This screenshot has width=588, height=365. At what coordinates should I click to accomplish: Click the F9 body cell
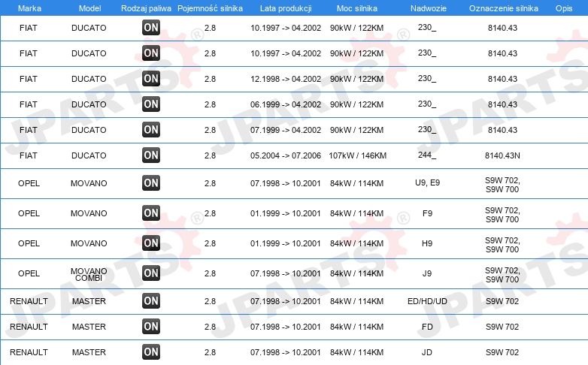(428, 213)
